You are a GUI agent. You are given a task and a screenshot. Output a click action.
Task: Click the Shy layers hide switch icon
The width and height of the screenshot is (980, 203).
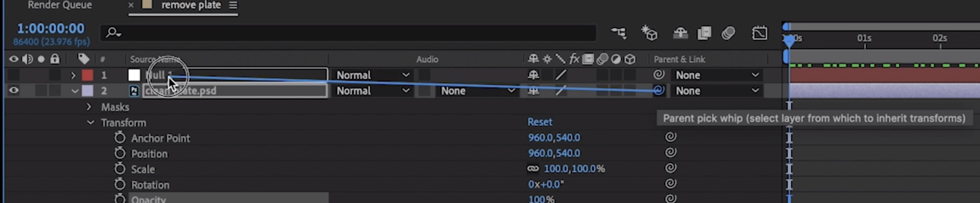(680, 33)
